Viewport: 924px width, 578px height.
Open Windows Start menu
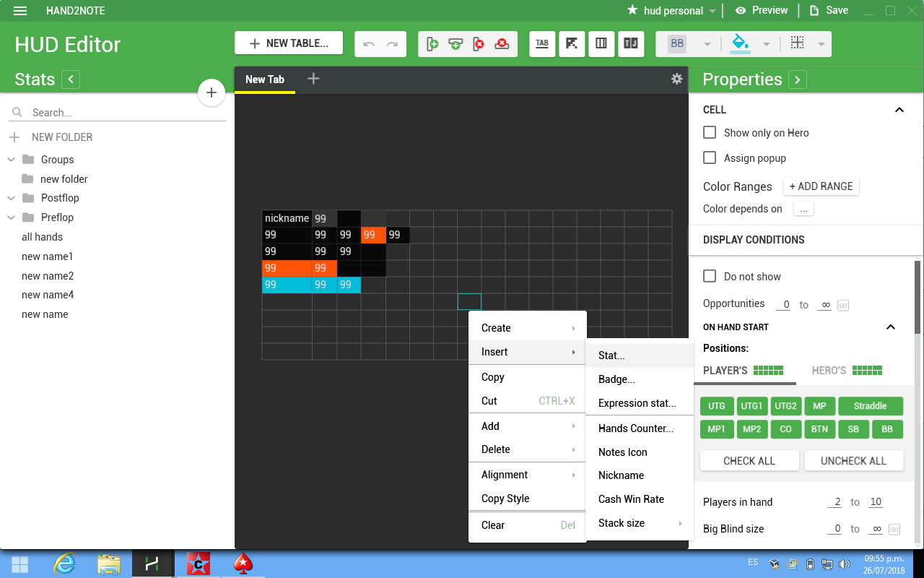click(x=20, y=564)
